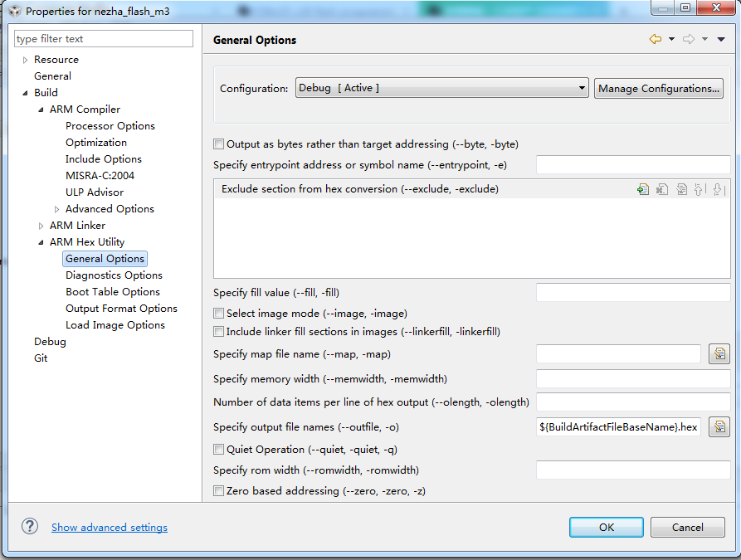Check the Select image mode box
741x560 pixels.
219,314
